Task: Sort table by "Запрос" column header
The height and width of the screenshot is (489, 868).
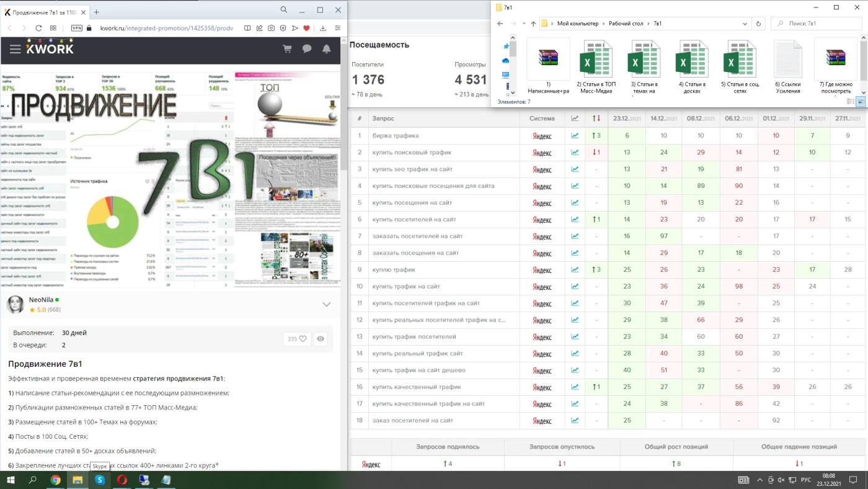Action: (383, 119)
